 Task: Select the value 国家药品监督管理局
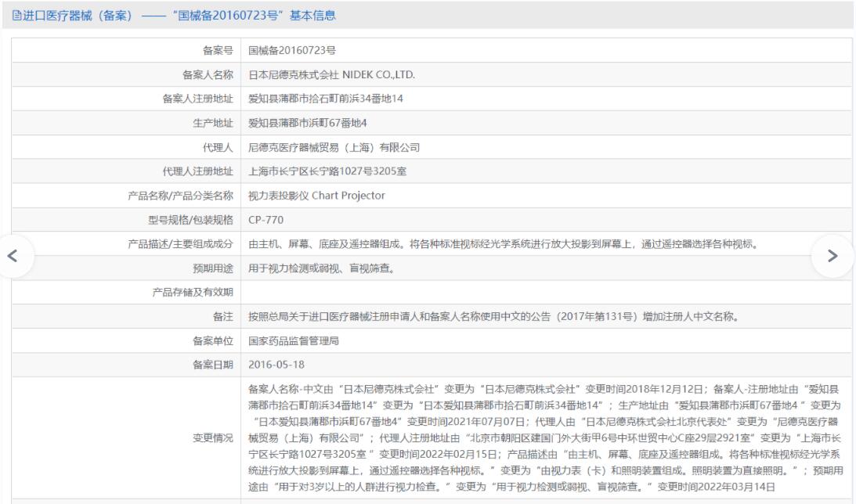(x=294, y=341)
